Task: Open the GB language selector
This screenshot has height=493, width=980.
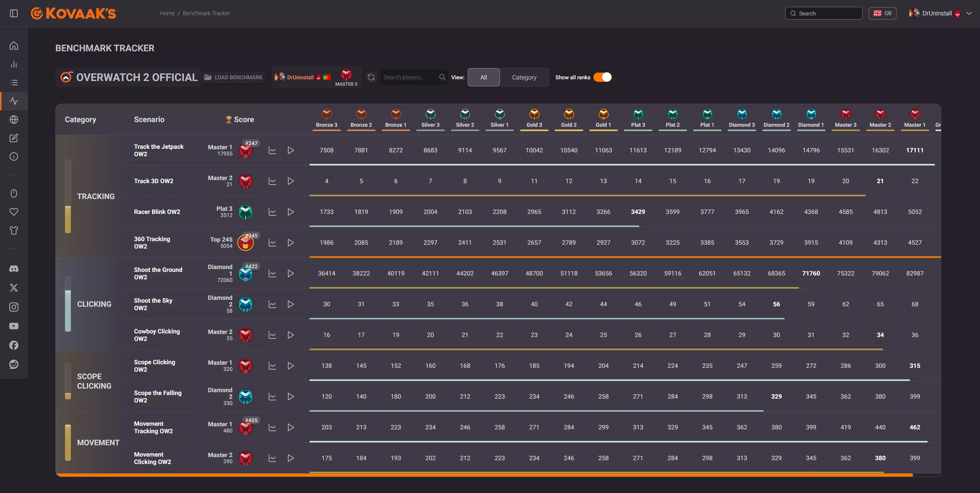Action: click(882, 13)
